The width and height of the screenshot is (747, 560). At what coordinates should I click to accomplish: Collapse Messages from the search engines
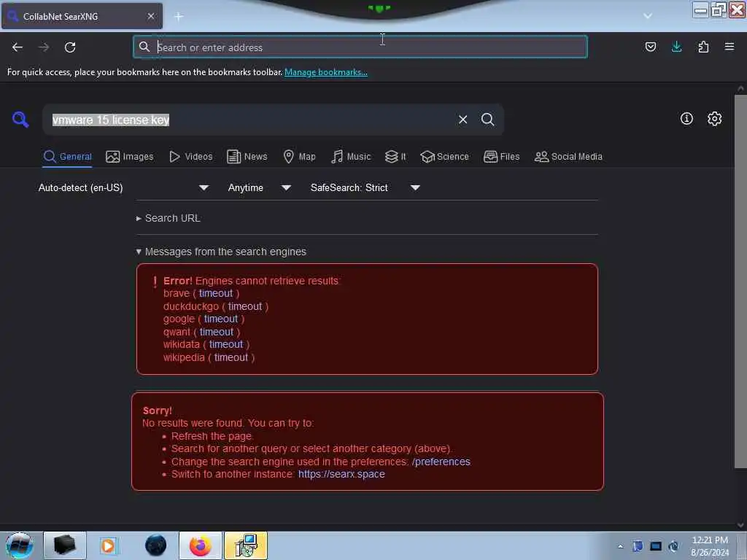click(x=221, y=252)
